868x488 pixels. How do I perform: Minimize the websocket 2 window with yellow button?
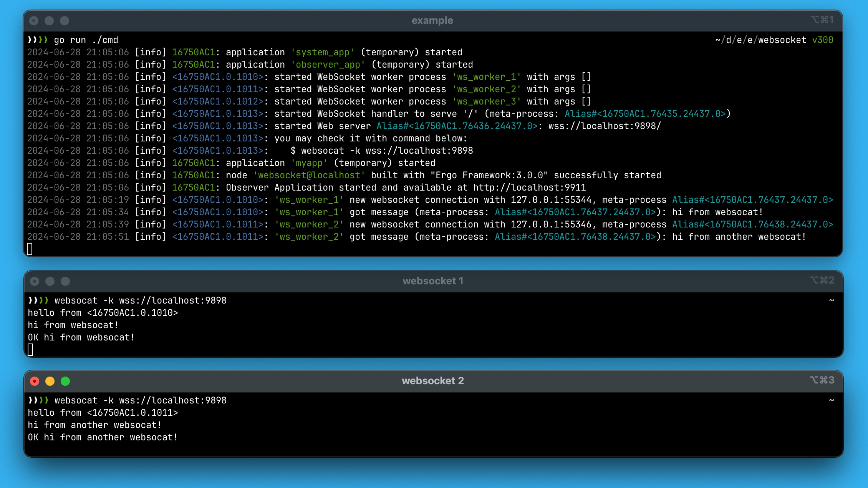click(50, 381)
